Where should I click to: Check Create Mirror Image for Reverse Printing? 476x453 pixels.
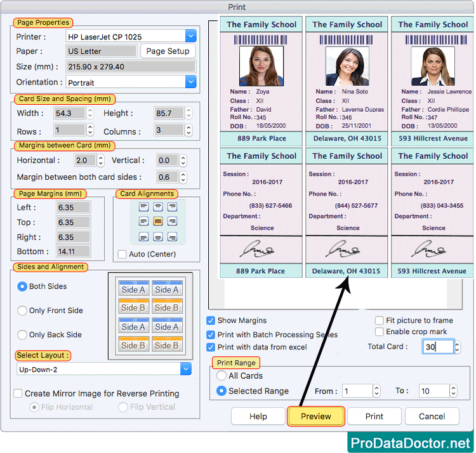(x=18, y=394)
